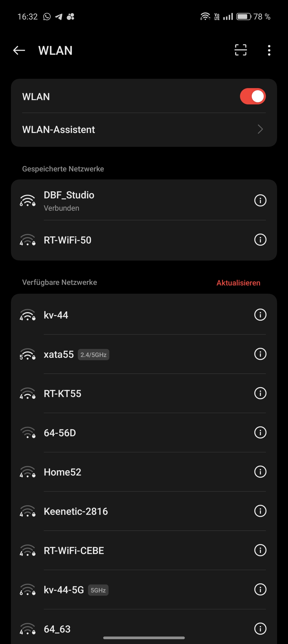Toggle the WLAN switch off

click(x=253, y=96)
